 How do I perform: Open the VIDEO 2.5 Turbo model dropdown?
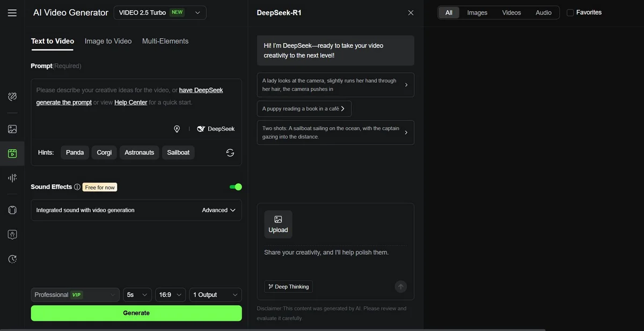tap(160, 13)
